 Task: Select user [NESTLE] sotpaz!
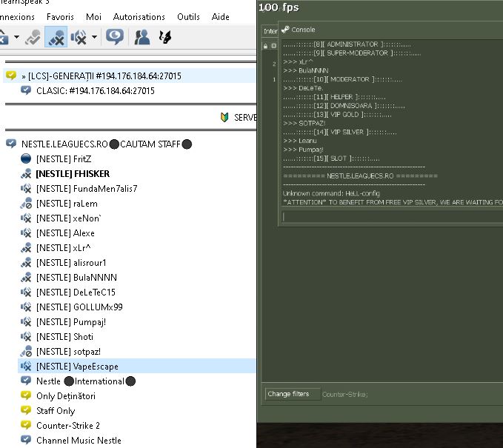[x=68, y=352]
